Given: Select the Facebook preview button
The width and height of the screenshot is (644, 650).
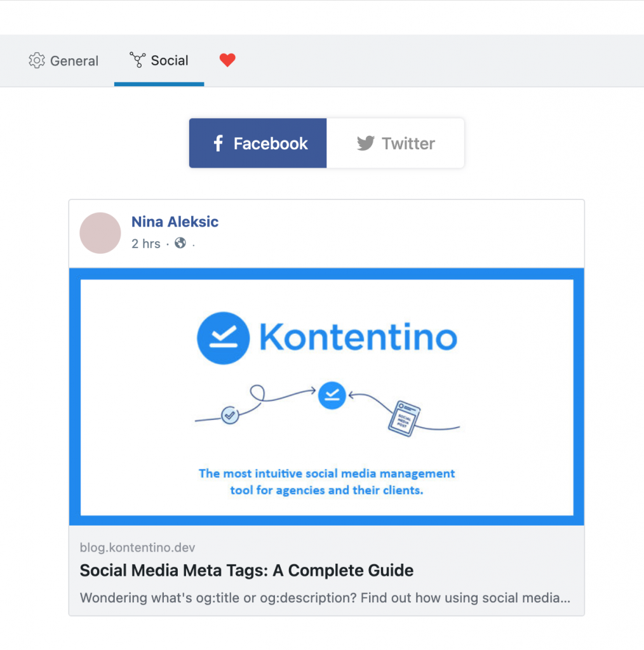Looking at the screenshot, I should tap(258, 143).
